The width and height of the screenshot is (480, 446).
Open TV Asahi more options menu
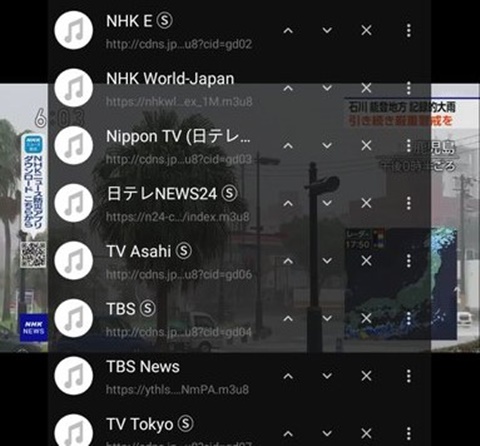(409, 261)
